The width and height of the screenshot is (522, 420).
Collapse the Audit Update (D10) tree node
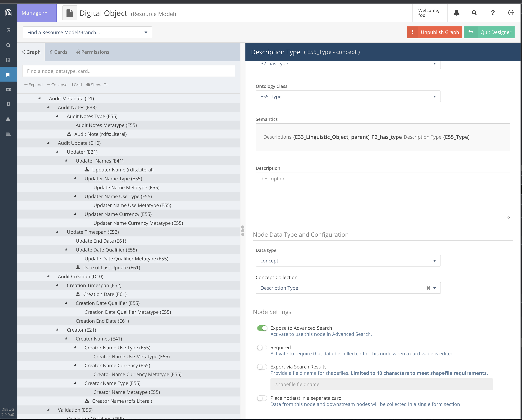(48, 143)
